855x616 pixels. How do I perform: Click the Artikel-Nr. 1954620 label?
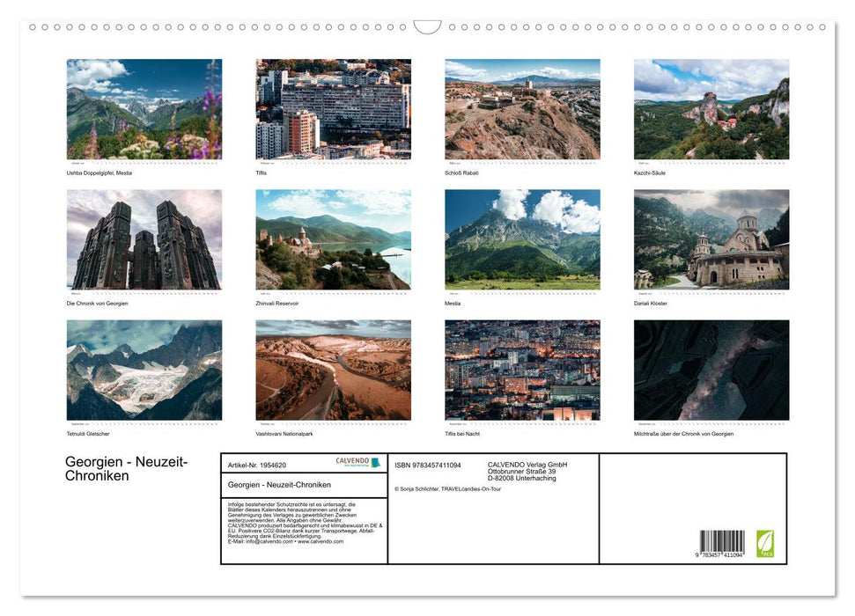click(258, 465)
